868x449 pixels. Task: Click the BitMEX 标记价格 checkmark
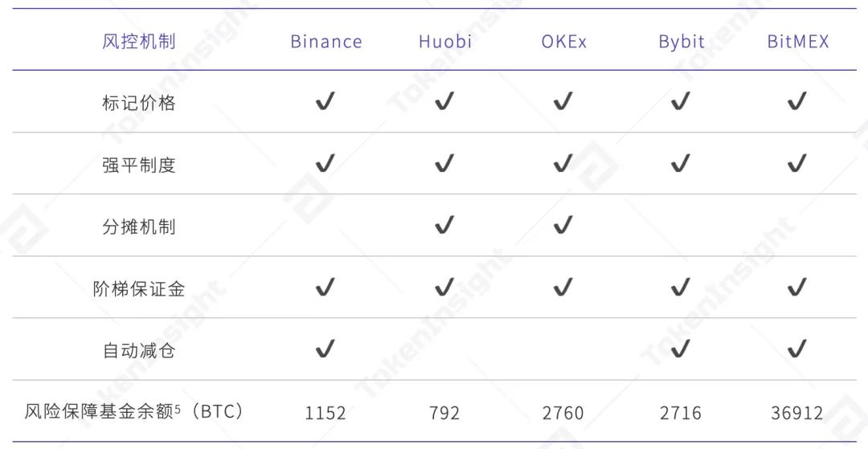(796, 102)
